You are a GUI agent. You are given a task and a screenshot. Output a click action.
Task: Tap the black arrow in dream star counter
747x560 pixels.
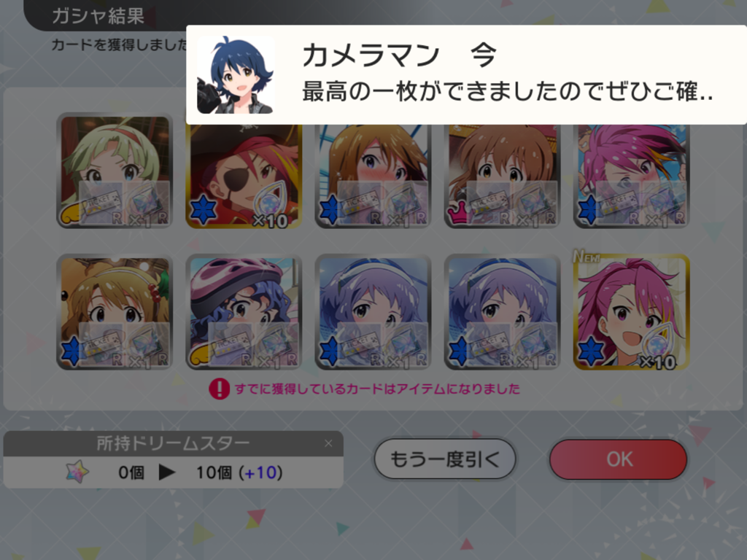click(x=167, y=472)
